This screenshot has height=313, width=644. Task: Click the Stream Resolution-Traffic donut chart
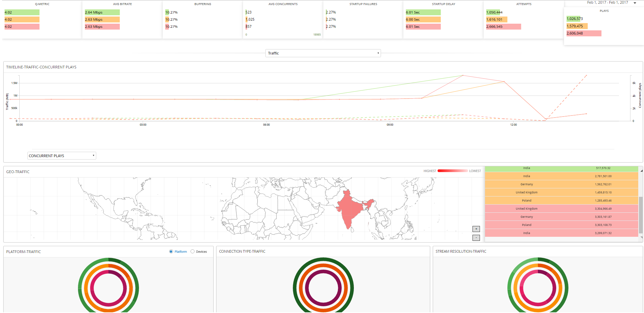538,288
